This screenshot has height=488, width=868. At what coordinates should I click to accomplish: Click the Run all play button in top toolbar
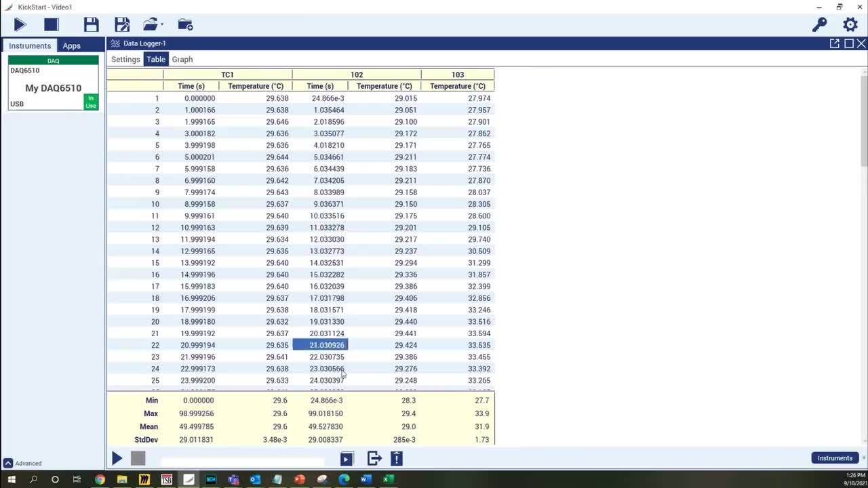coord(20,25)
